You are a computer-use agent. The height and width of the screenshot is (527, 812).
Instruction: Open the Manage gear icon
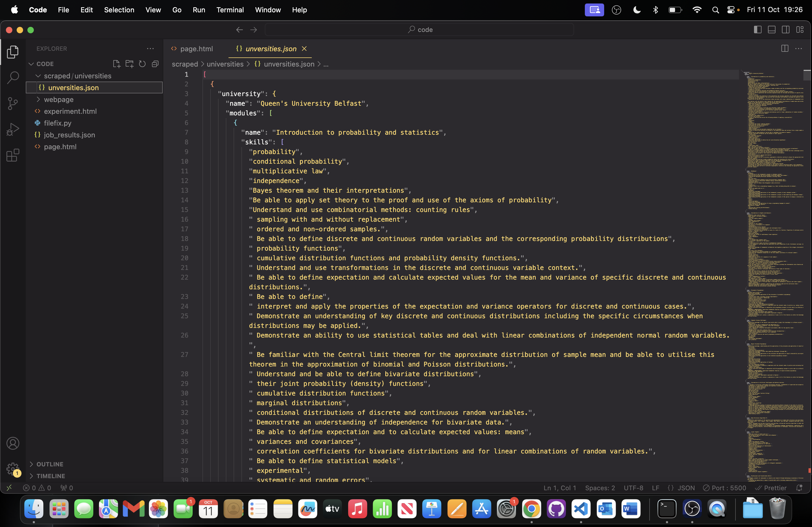[x=13, y=469]
